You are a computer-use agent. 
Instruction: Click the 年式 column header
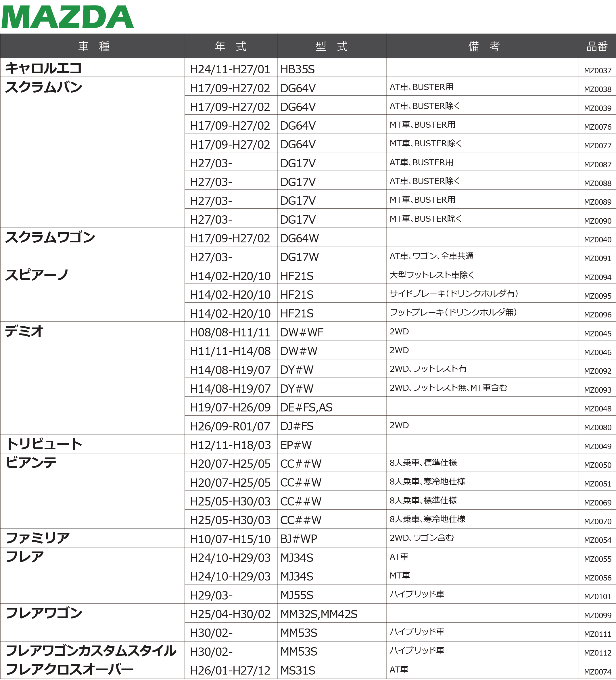tap(231, 46)
